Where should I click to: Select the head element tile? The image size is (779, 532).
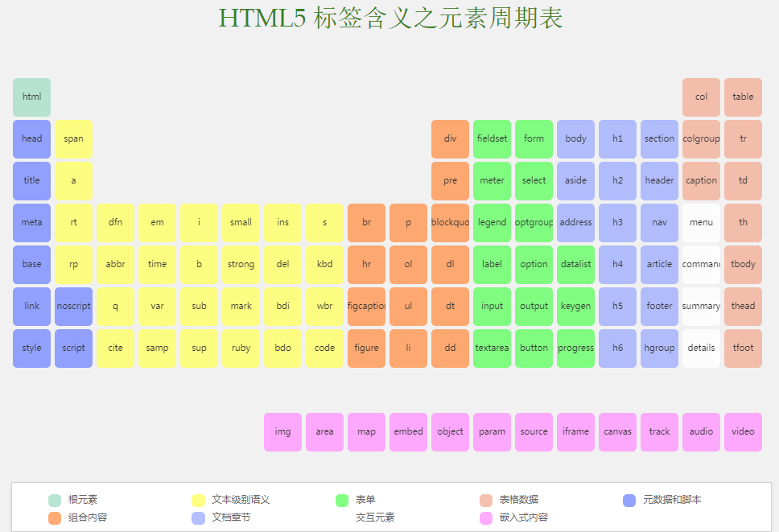point(32,138)
